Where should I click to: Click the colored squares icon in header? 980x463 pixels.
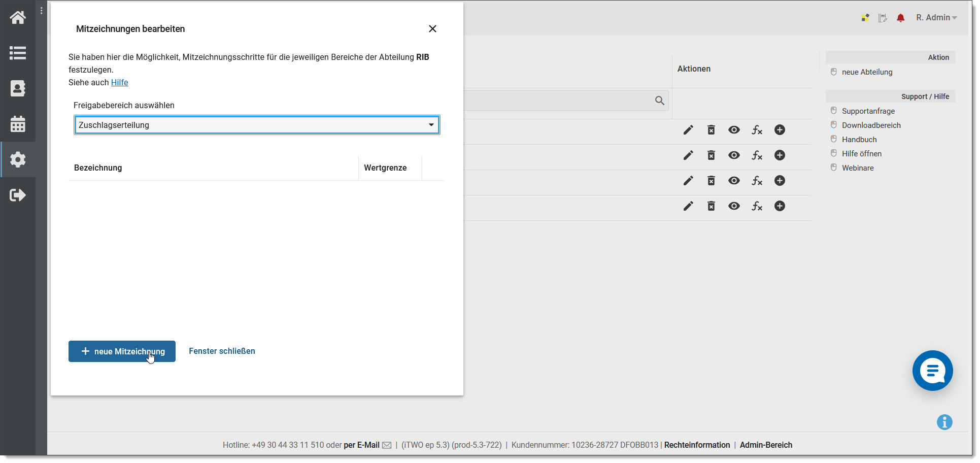865,18
